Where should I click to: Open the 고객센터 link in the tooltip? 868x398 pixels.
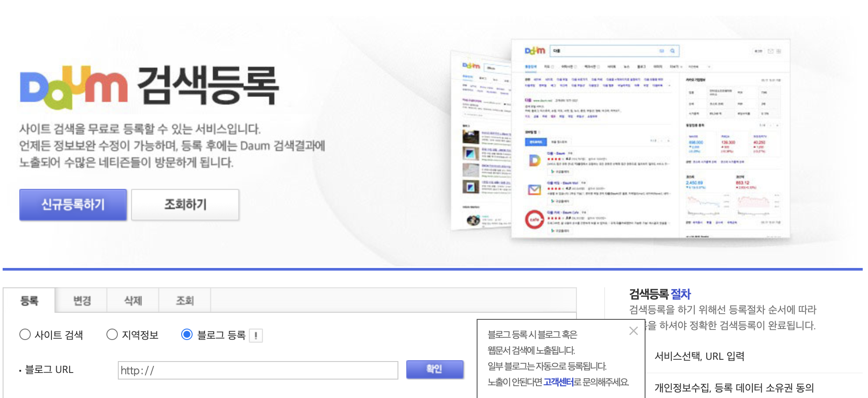[558, 382]
